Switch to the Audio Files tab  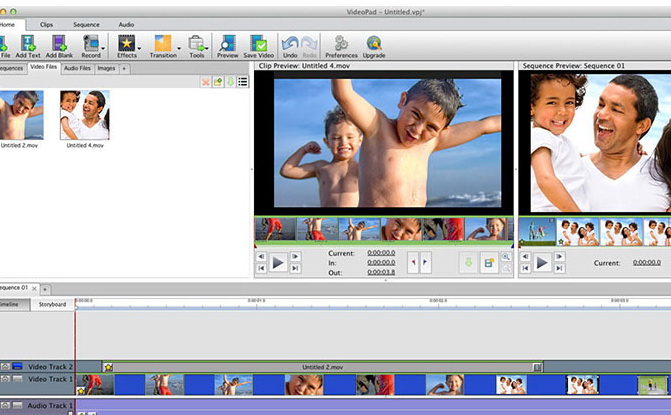tap(77, 68)
